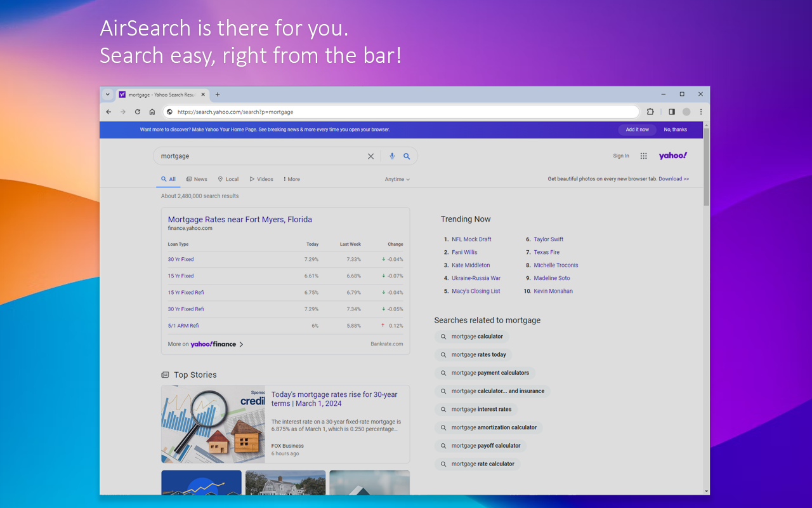Click the browser forward arrow

[x=123, y=112]
